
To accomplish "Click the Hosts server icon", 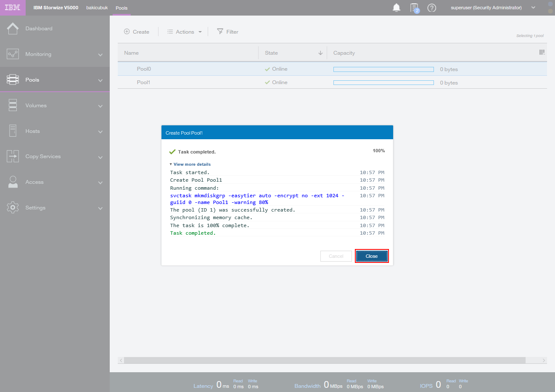I will pos(13,131).
